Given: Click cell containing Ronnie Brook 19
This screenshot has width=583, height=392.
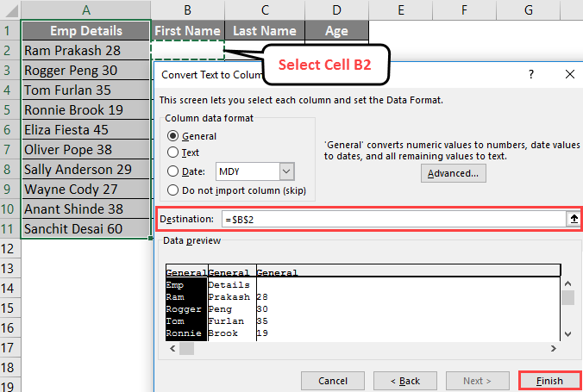Looking at the screenshot, I should [86, 109].
